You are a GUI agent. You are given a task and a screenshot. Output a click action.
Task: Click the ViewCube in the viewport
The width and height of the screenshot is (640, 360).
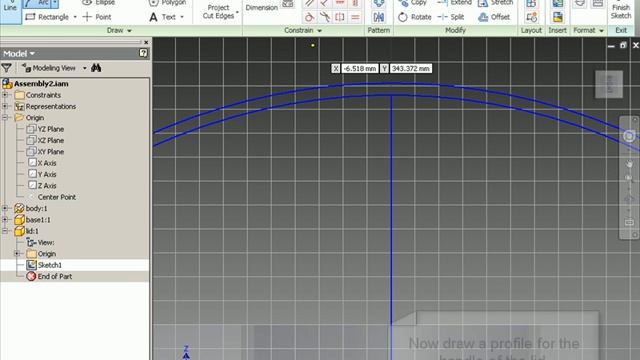609,84
